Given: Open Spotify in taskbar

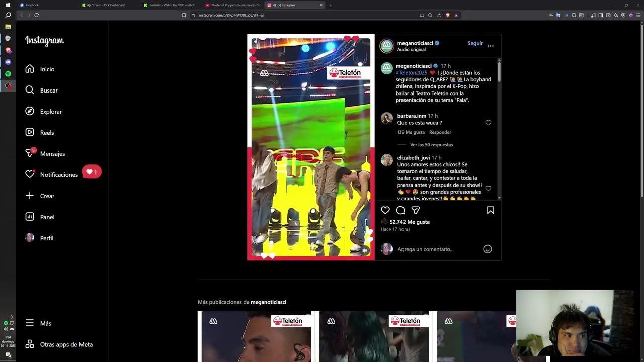Looking at the screenshot, I should (8, 74).
